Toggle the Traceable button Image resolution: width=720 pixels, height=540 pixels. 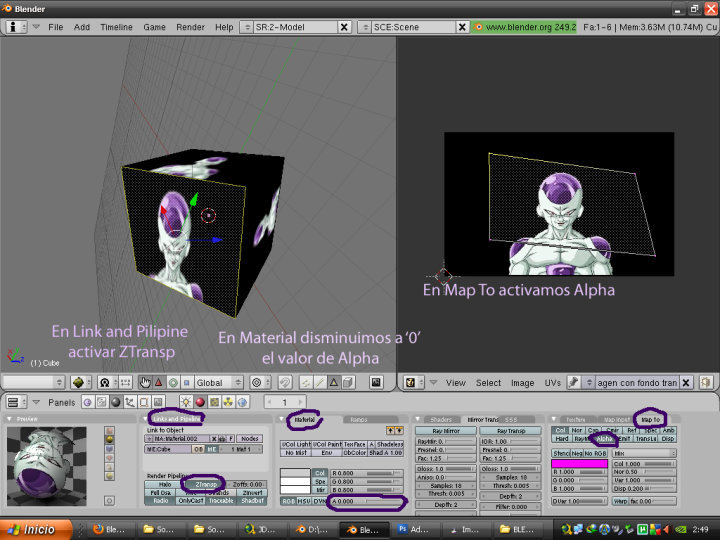point(221,501)
